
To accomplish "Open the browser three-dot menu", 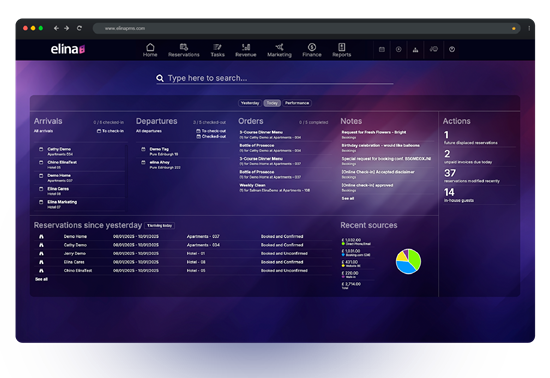I will [529, 28].
